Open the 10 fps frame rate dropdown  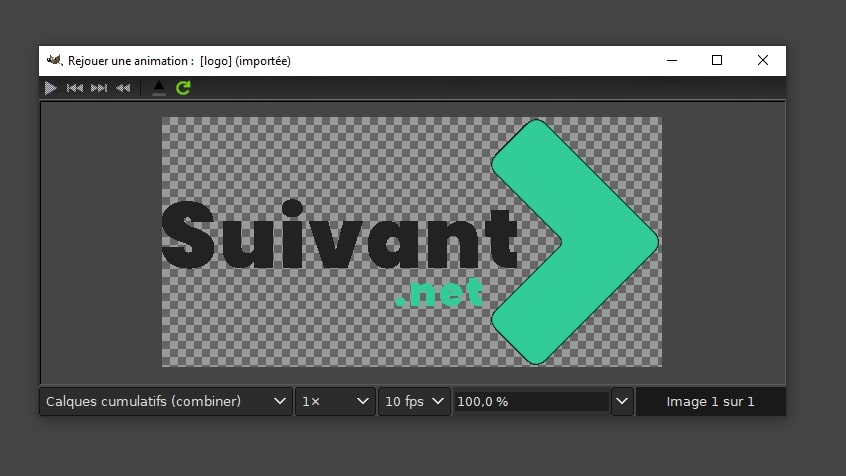tap(414, 402)
